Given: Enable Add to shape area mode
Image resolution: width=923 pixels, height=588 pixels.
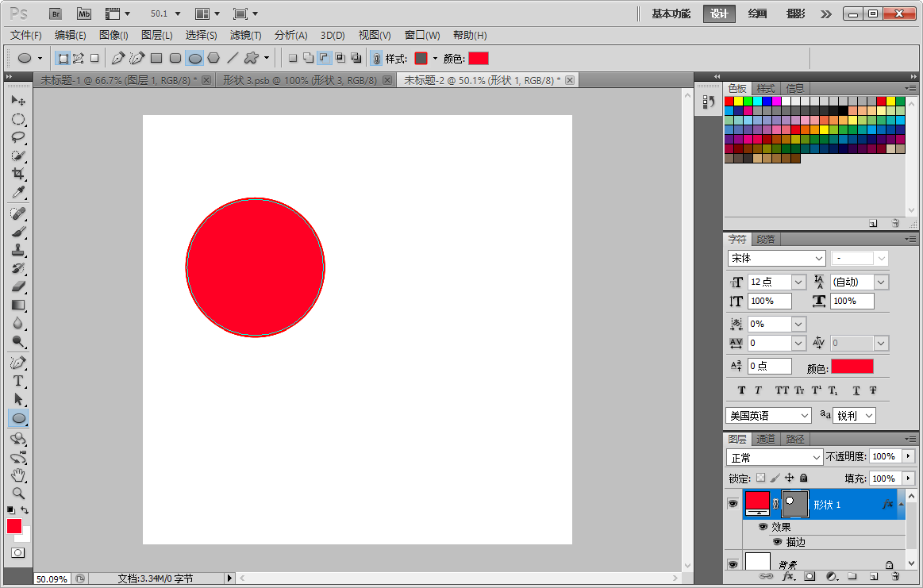Looking at the screenshot, I should pos(308,58).
